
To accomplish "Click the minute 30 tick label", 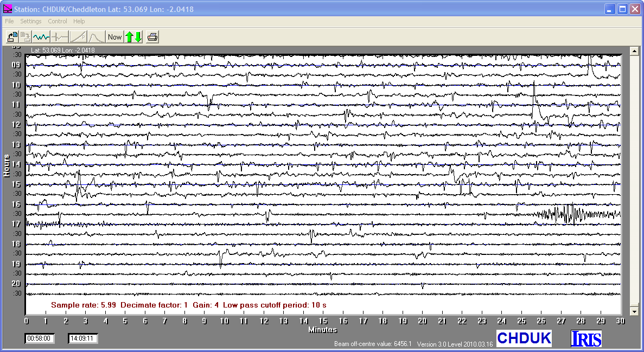I will [x=620, y=321].
